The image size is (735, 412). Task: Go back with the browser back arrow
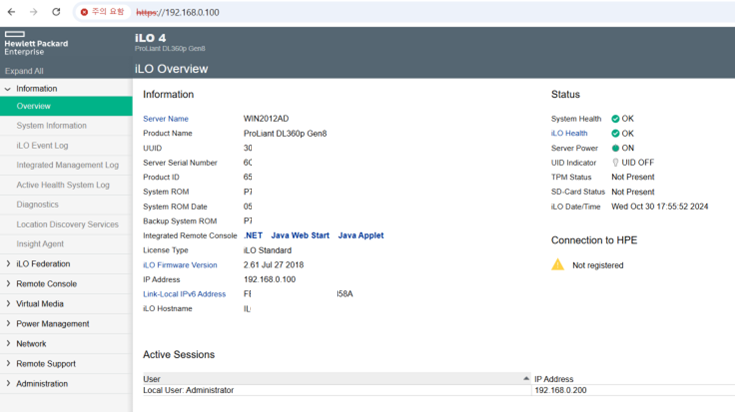point(11,12)
